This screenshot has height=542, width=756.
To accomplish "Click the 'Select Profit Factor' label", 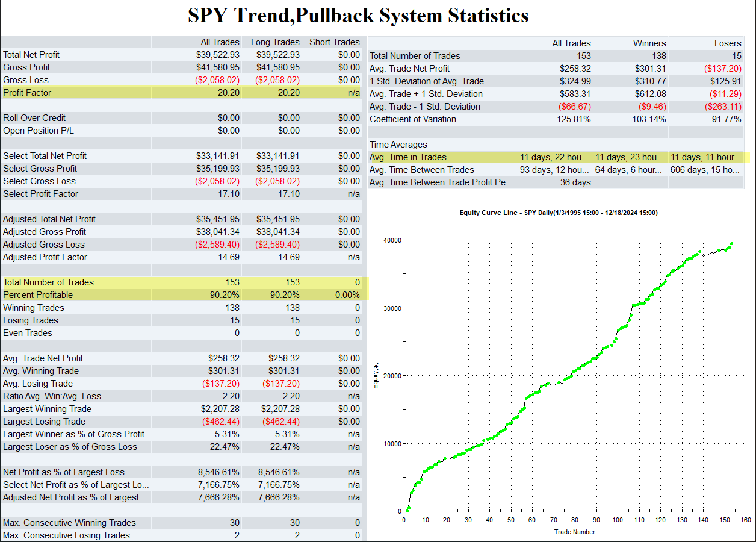I will pos(40,194).
